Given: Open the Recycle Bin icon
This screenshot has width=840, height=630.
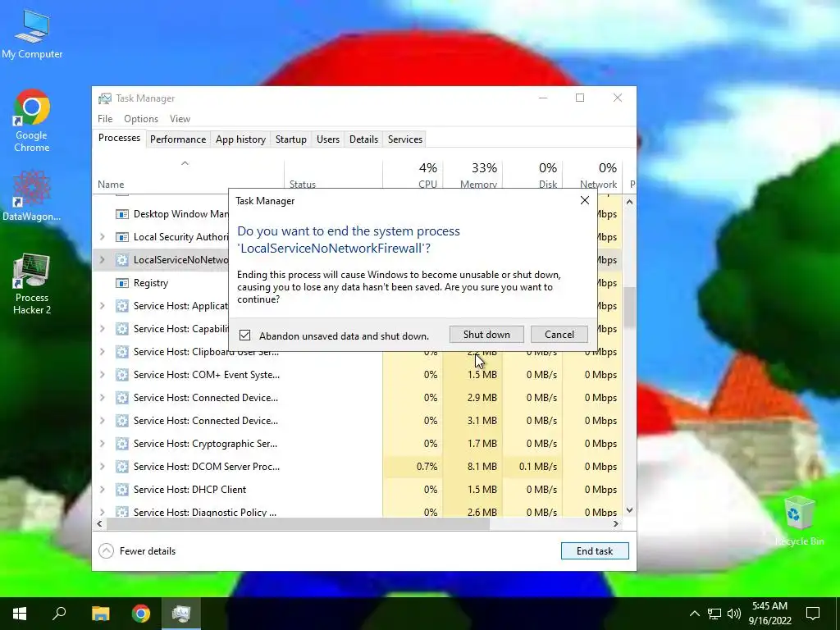Looking at the screenshot, I should coord(799,521).
